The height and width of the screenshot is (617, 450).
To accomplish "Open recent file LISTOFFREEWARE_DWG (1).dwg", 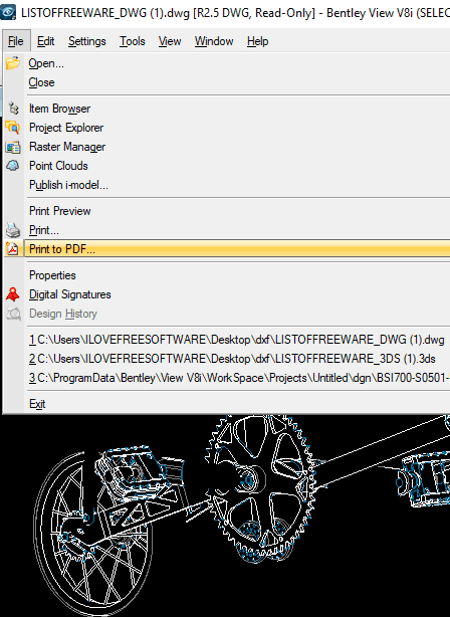I will pos(227,340).
